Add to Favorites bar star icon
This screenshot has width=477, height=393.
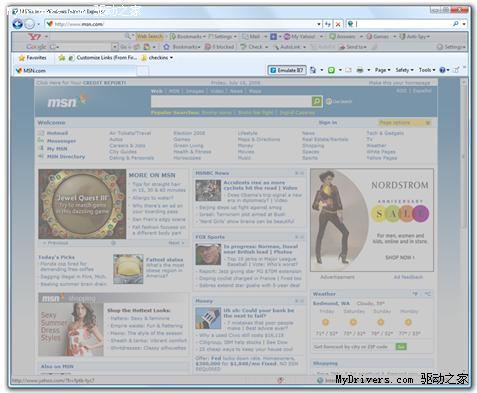point(62,58)
